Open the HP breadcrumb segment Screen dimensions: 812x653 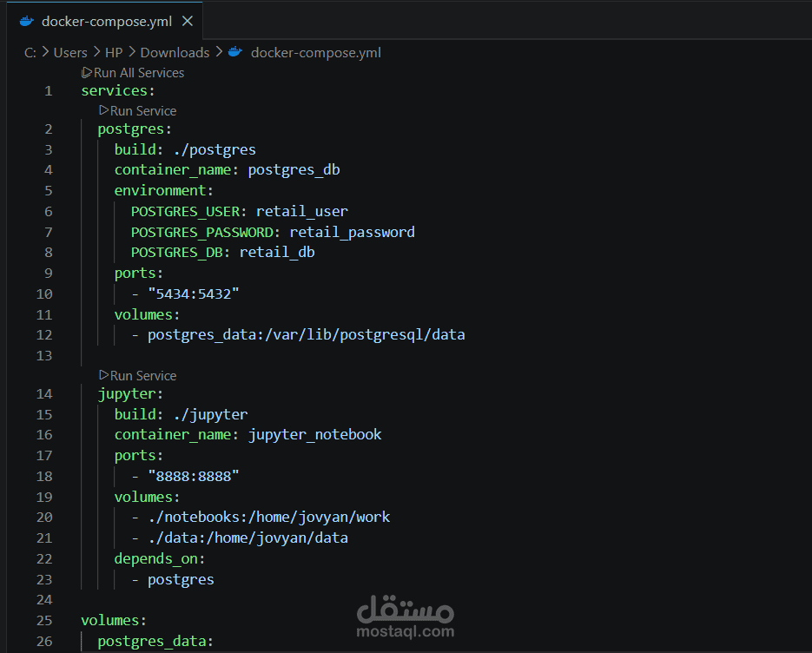pos(114,53)
